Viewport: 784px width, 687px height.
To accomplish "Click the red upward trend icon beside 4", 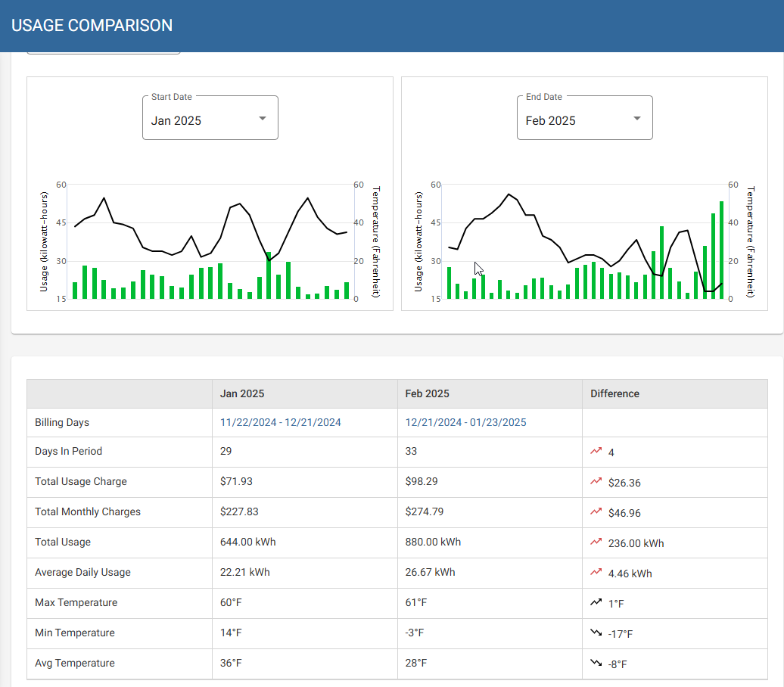I will click(x=595, y=451).
